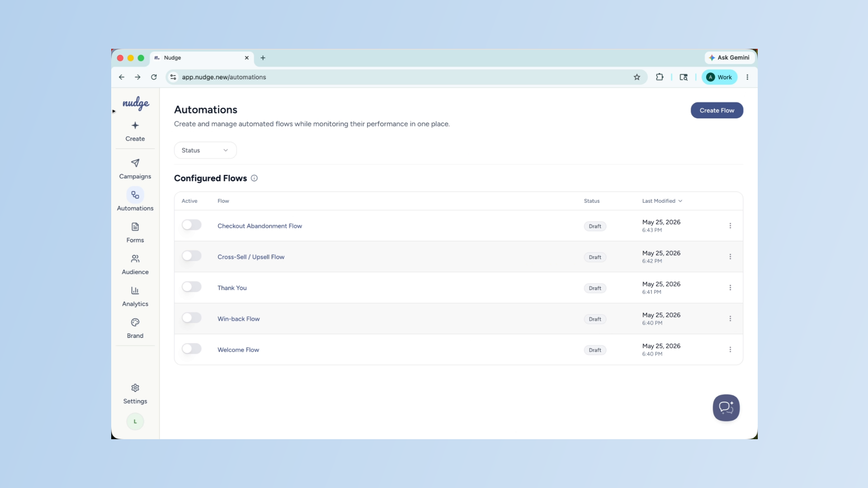Open the chat support widget
The height and width of the screenshot is (488, 868).
(726, 408)
